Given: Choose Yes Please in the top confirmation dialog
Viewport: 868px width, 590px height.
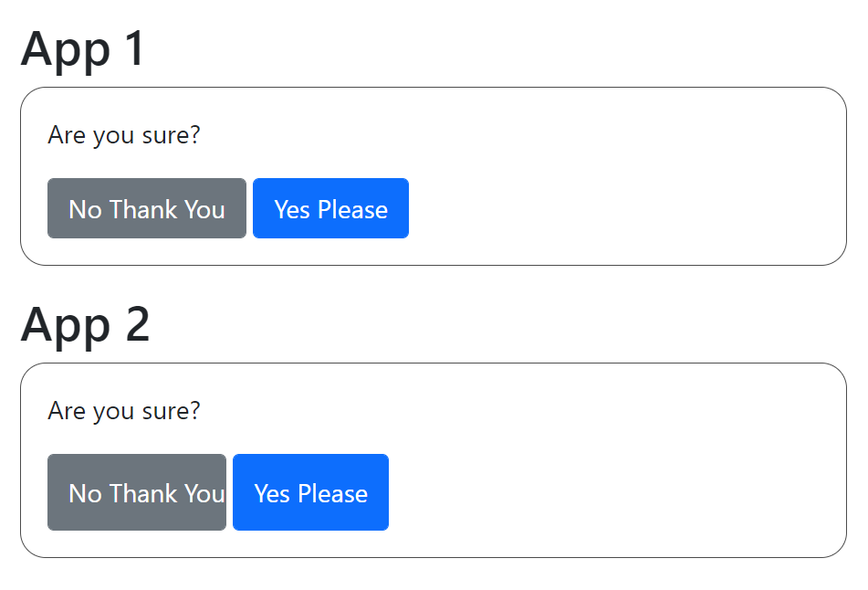Looking at the screenshot, I should (x=330, y=208).
